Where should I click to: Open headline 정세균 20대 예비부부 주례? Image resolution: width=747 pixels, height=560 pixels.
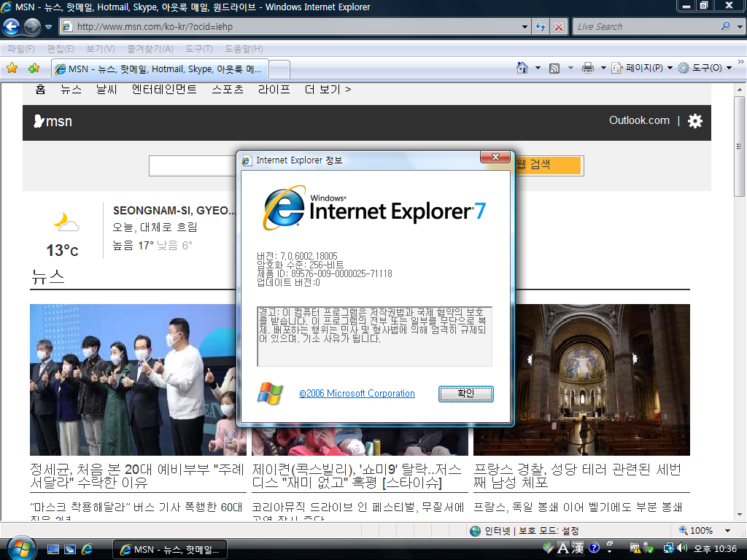[x=137, y=475]
